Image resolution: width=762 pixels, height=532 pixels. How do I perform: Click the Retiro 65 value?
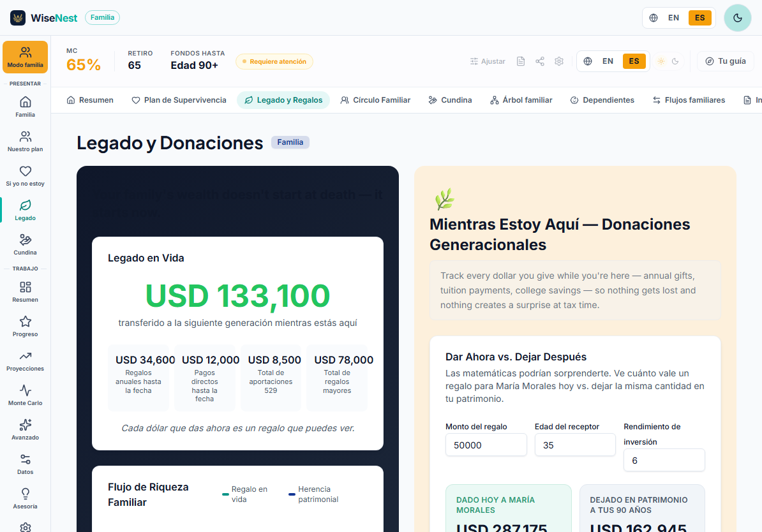pos(135,66)
